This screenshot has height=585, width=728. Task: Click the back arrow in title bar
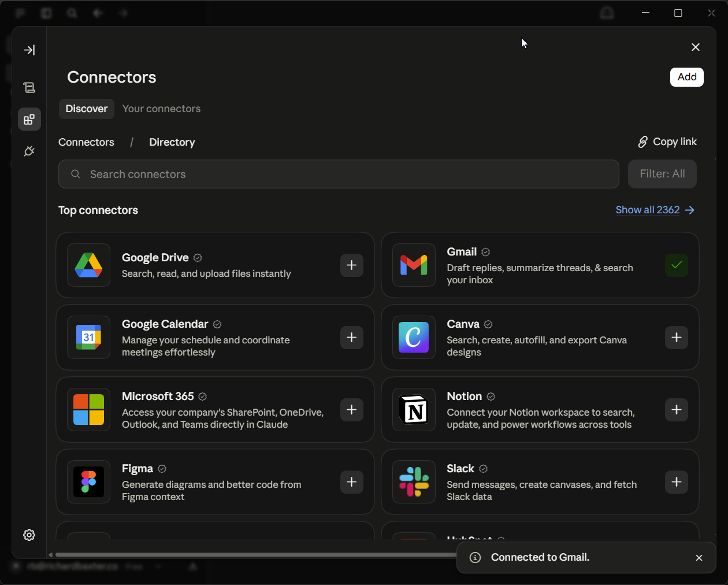[x=98, y=13]
